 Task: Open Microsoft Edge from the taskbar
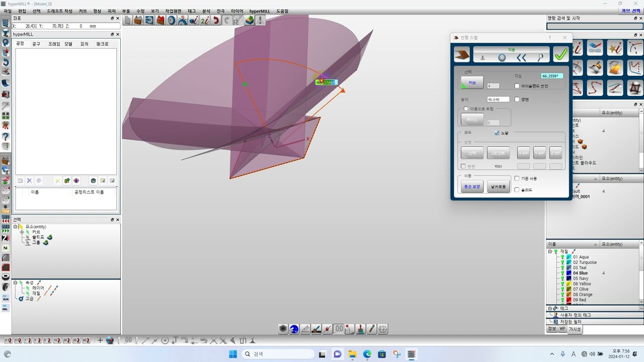[x=367, y=354]
